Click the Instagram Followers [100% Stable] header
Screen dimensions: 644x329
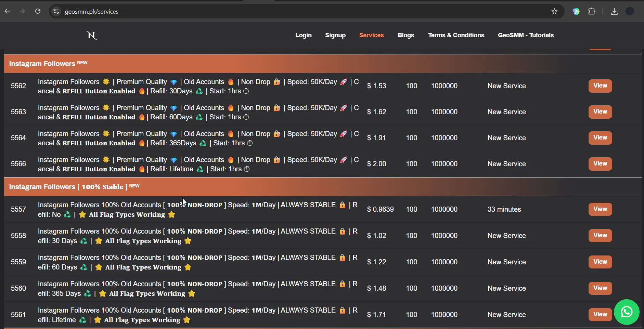[x=323, y=187]
